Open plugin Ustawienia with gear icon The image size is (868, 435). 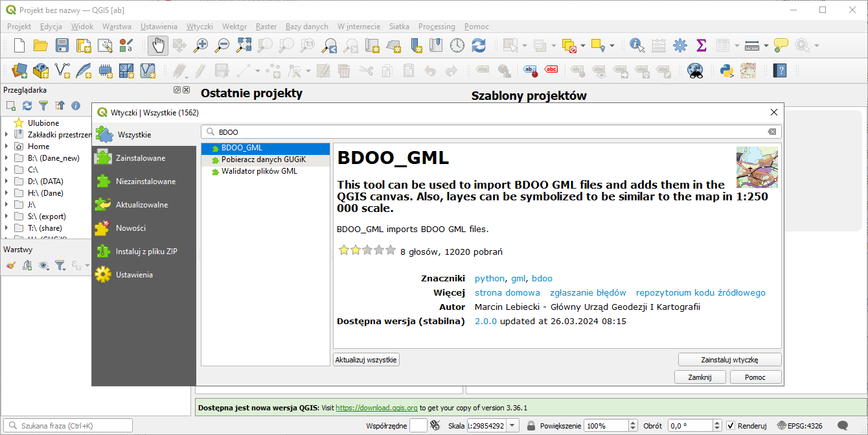click(x=133, y=275)
